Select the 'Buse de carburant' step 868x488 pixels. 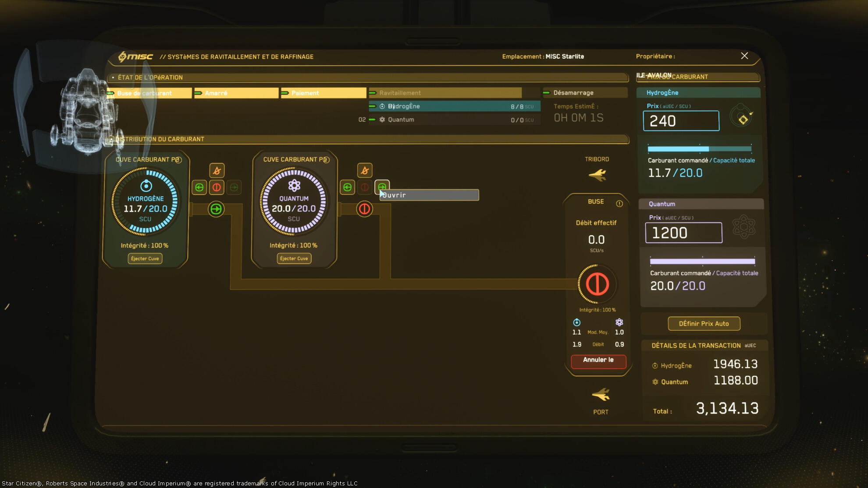click(149, 93)
